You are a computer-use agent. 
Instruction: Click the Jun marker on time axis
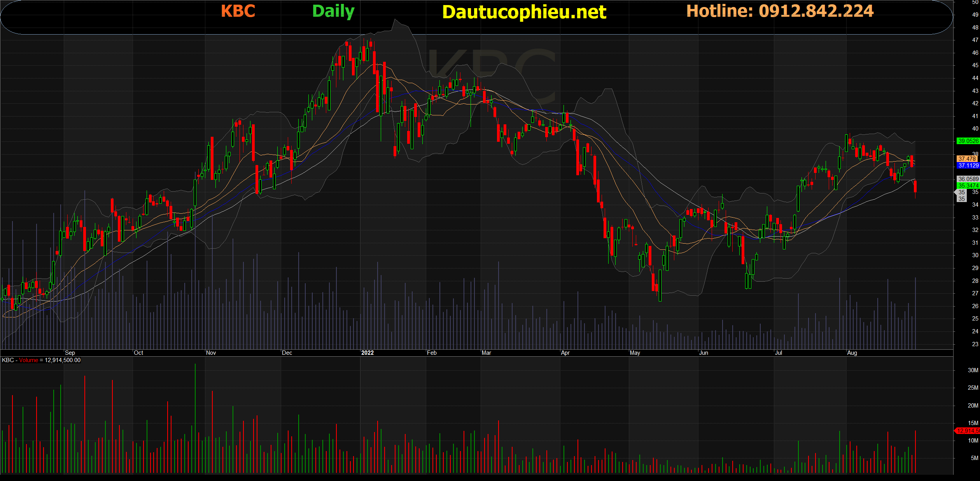pyautogui.click(x=703, y=353)
